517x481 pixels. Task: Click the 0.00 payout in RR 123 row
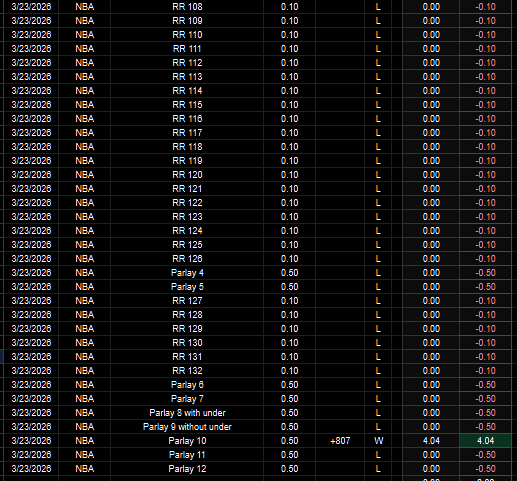[431, 217]
